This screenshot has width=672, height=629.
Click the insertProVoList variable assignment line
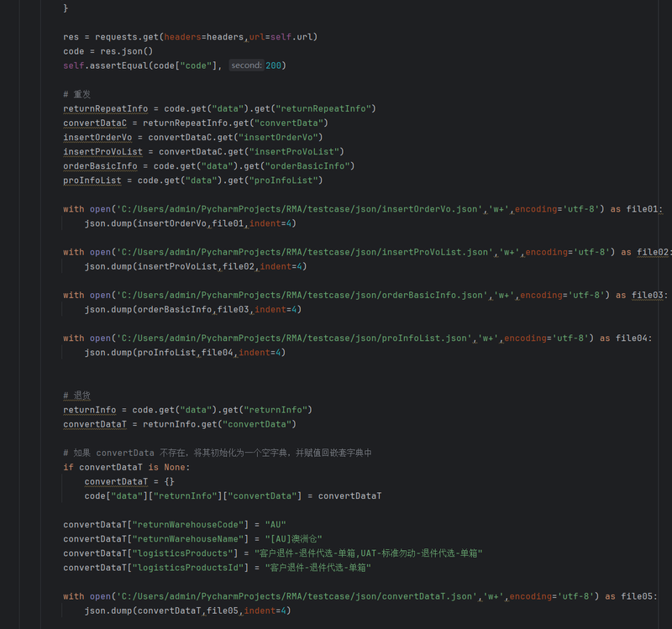tap(203, 152)
